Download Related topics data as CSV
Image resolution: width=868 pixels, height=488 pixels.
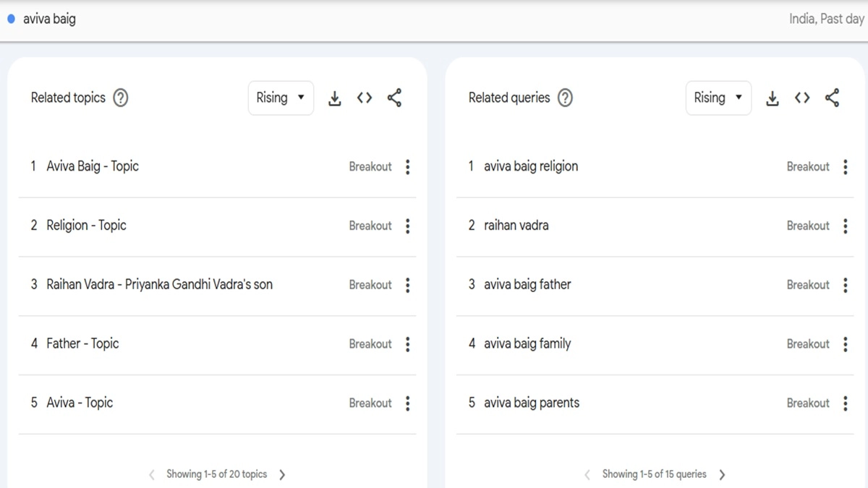click(334, 98)
